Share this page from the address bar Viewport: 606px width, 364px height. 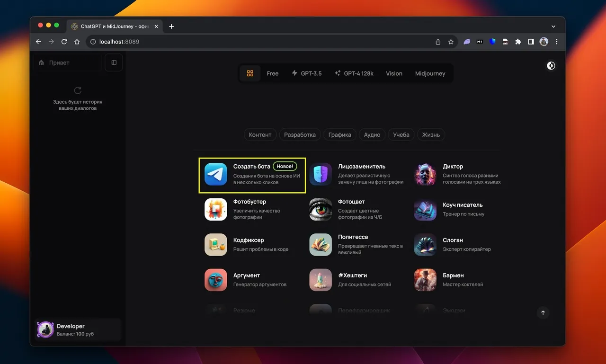pyautogui.click(x=438, y=42)
